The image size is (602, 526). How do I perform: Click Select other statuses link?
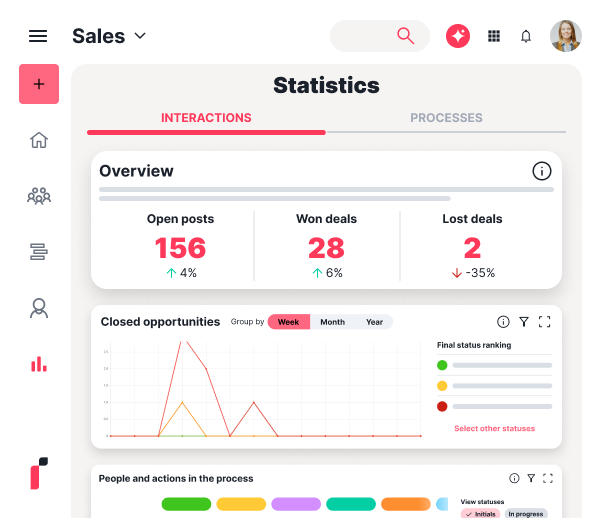pos(494,428)
